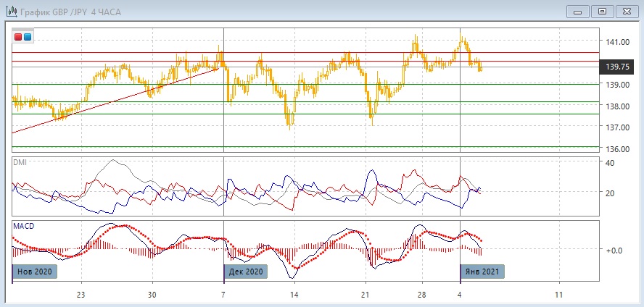Select the MACD indicator label
This screenshot has height=307, width=644.
coord(23,227)
